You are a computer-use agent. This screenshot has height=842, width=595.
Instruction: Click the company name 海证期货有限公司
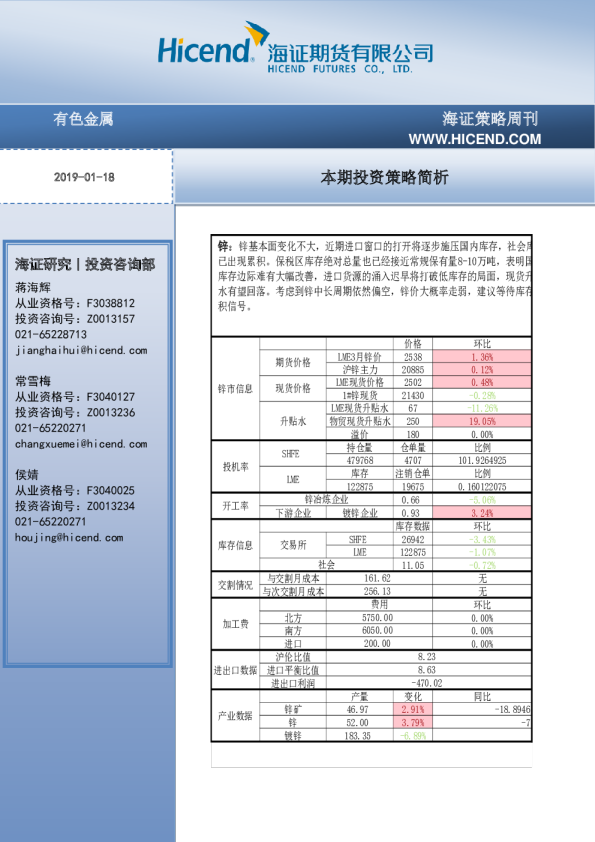click(350, 53)
